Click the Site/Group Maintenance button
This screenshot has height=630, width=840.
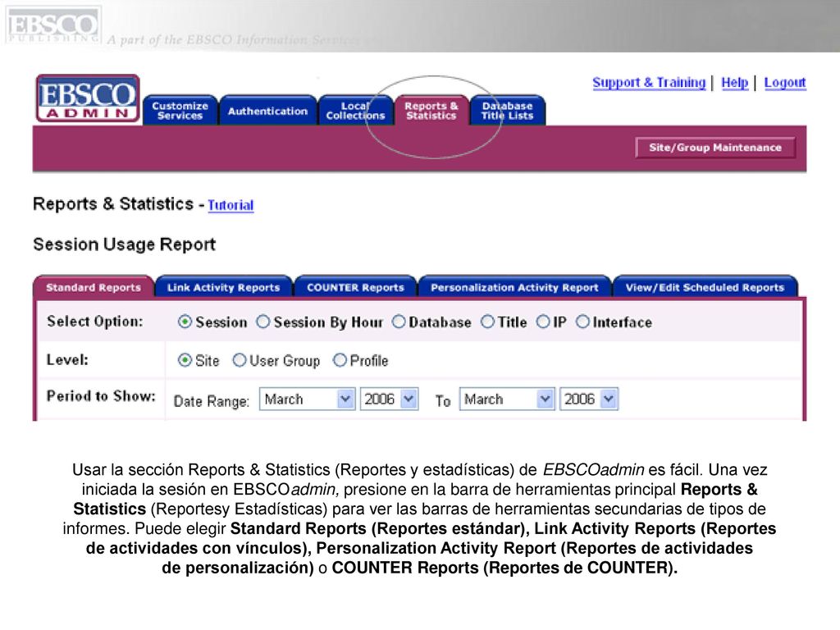(x=715, y=148)
